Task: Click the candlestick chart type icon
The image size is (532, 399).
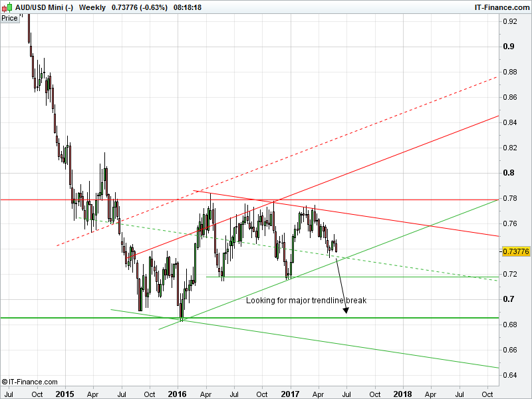Action: pos(7,7)
